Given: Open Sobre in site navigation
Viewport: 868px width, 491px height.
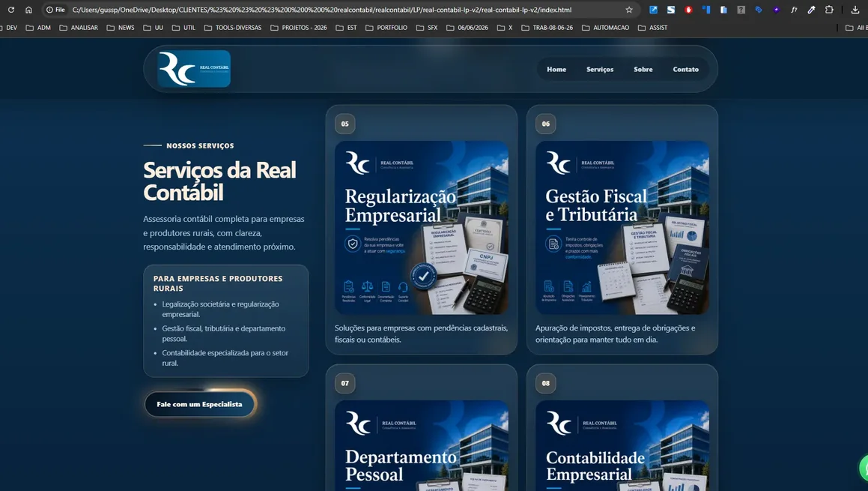Looking at the screenshot, I should coord(643,69).
